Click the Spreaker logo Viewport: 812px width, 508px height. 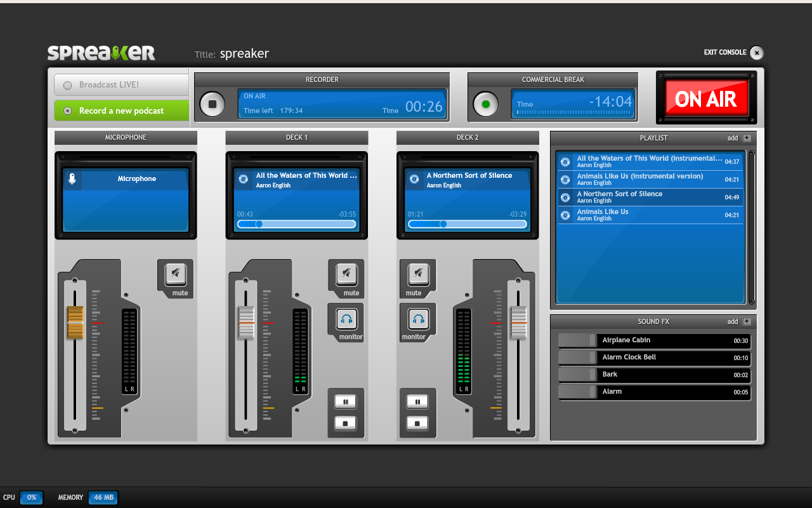coord(101,53)
